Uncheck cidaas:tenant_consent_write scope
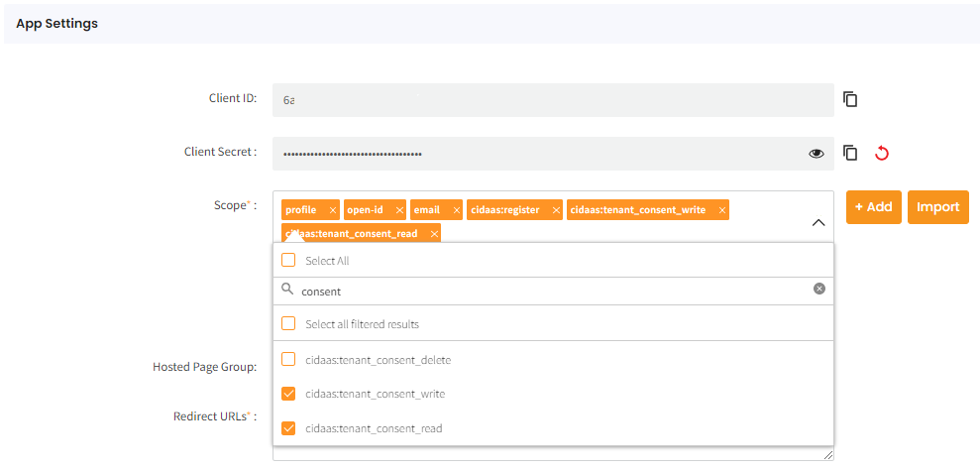This screenshot has height=470, width=980. [289, 394]
